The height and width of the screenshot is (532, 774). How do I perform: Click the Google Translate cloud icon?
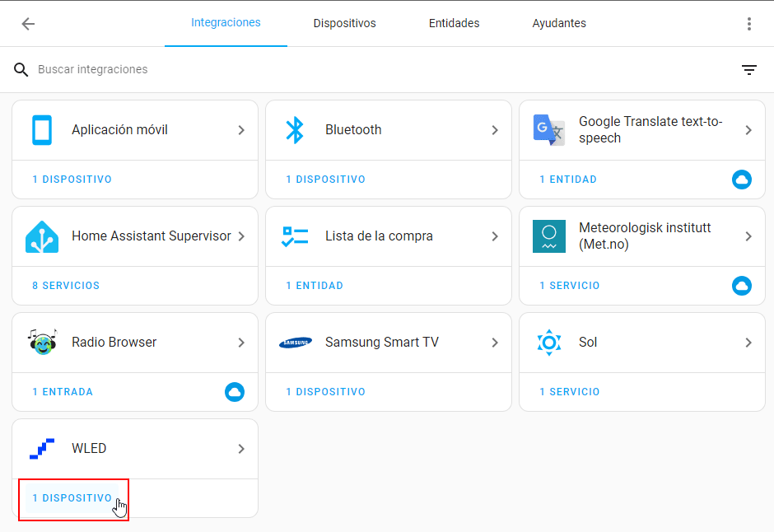point(741,180)
